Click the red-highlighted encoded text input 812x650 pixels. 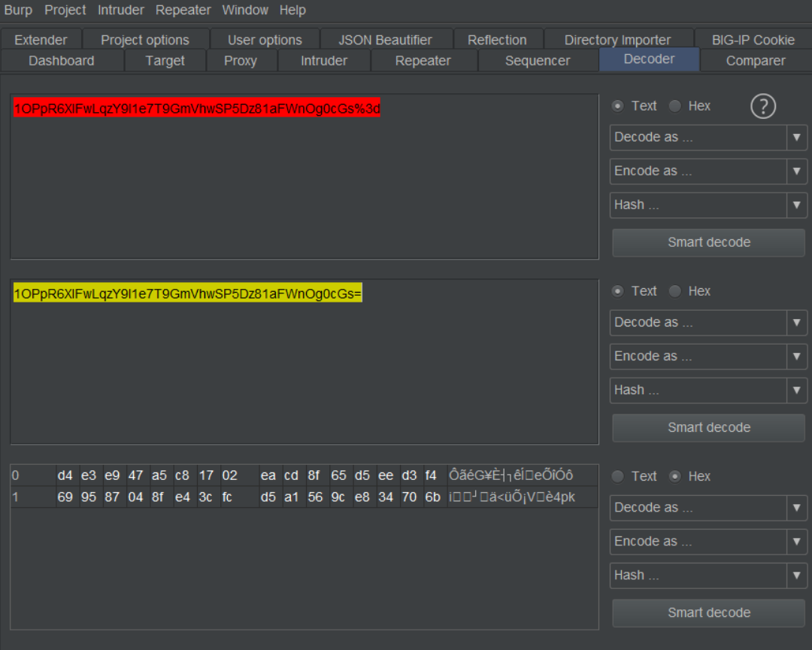(x=196, y=109)
